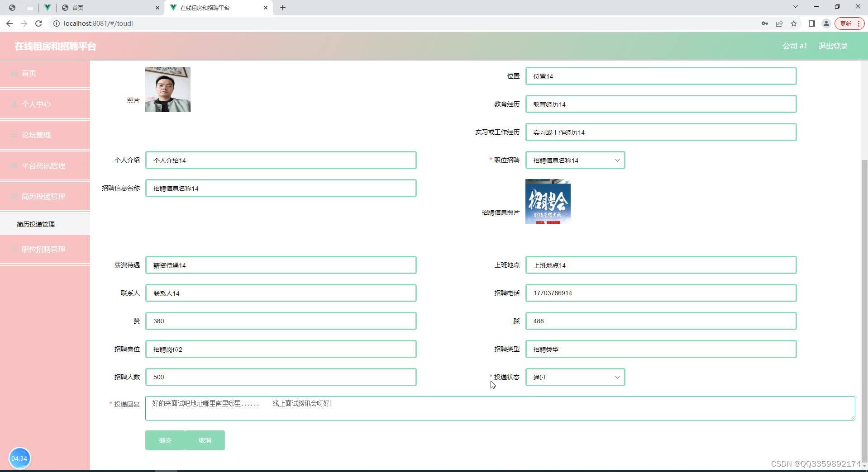The image size is (868, 472).
Task: Focus the 招聘岗位 input field
Action: tap(281, 349)
